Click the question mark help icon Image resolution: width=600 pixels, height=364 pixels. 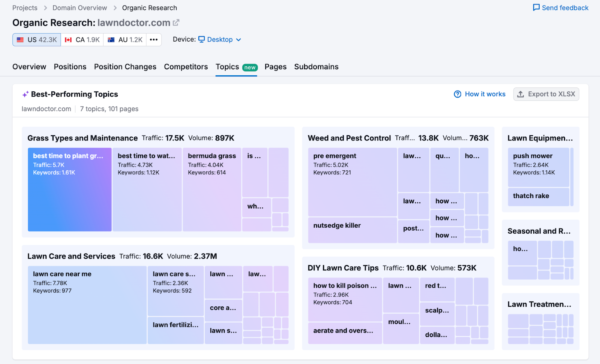point(457,94)
